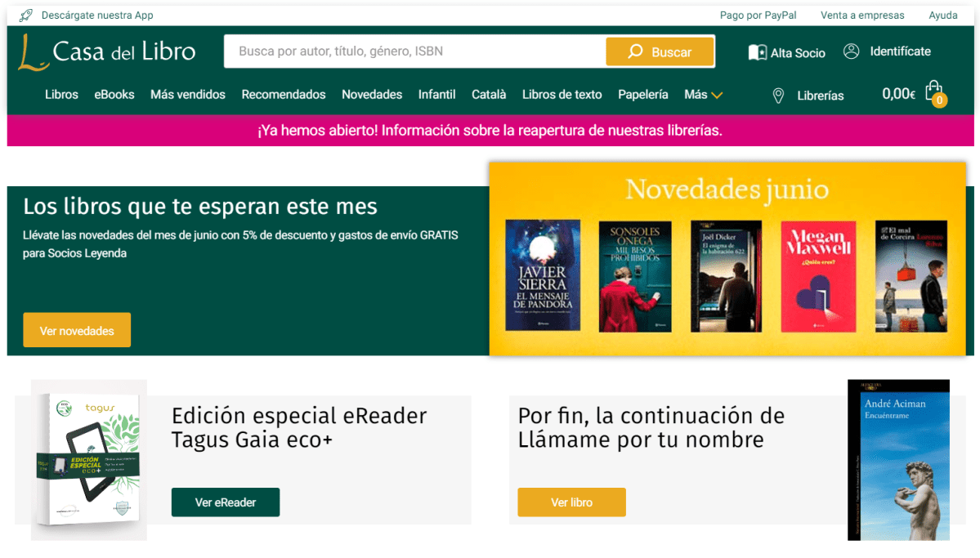Select the Megan Maxwell book cover
The image size is (980, 558).
click(817, 276)
